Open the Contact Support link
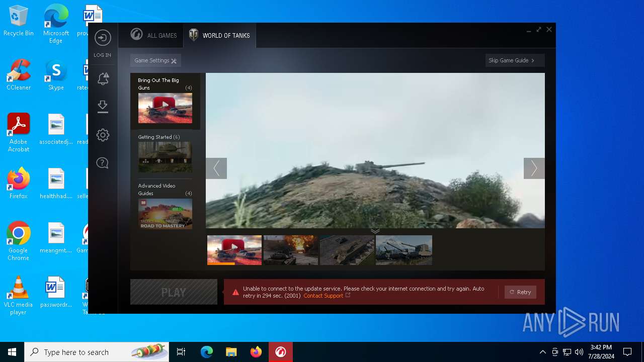The width and height of the screenshot is (644, 362). point(324,296)
